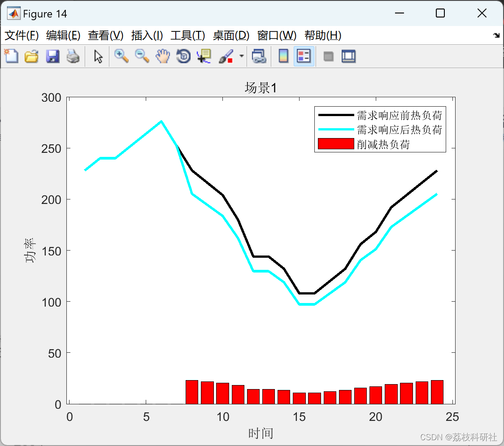Toggle the Insert Legend button

[x=304, y=56]
